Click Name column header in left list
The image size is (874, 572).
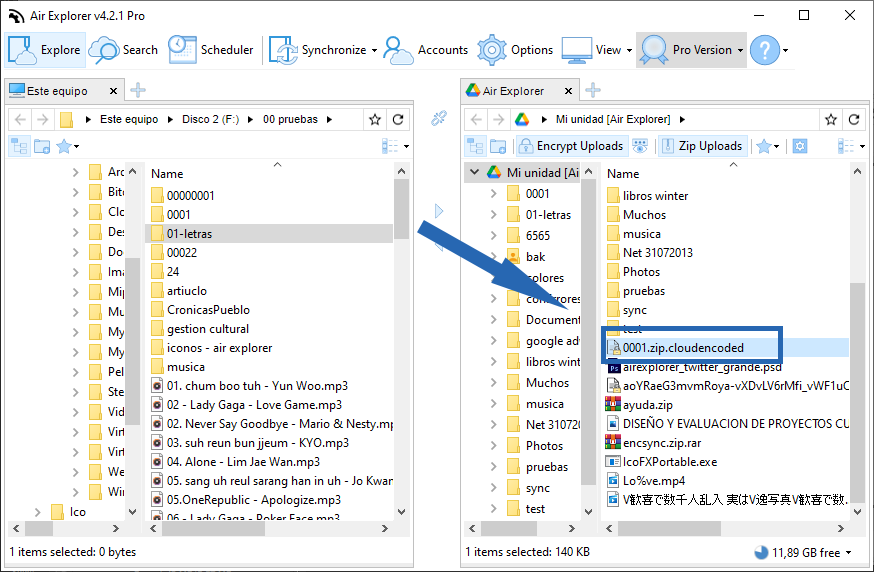(167, 174)
